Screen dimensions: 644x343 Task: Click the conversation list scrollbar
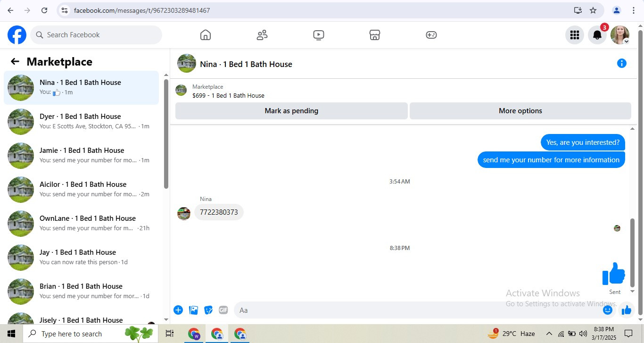pyautogui.click(x=166, y=134)
